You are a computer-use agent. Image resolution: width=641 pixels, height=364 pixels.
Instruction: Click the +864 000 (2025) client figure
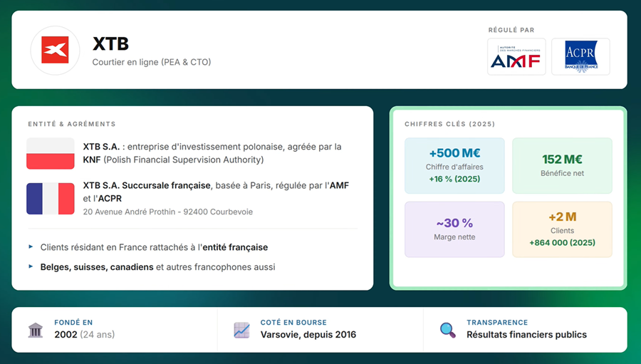tap(562, 242)
